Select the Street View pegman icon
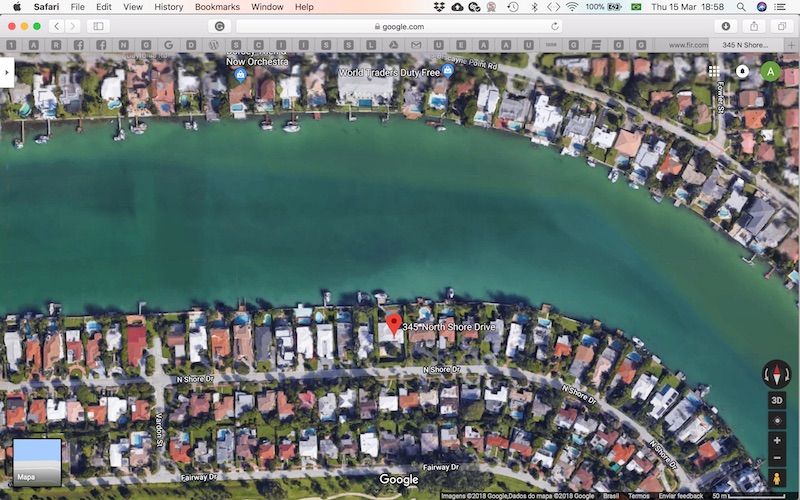Viewport: 800px width, 500px height. pyautogui.click(x=777, y=478)
